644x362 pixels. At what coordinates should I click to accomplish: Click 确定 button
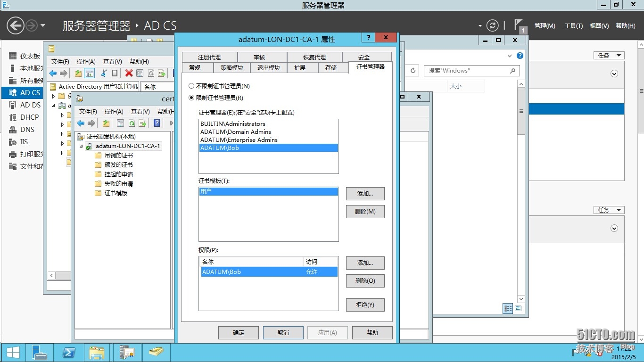pyautogui.click(x=239, y=333)
